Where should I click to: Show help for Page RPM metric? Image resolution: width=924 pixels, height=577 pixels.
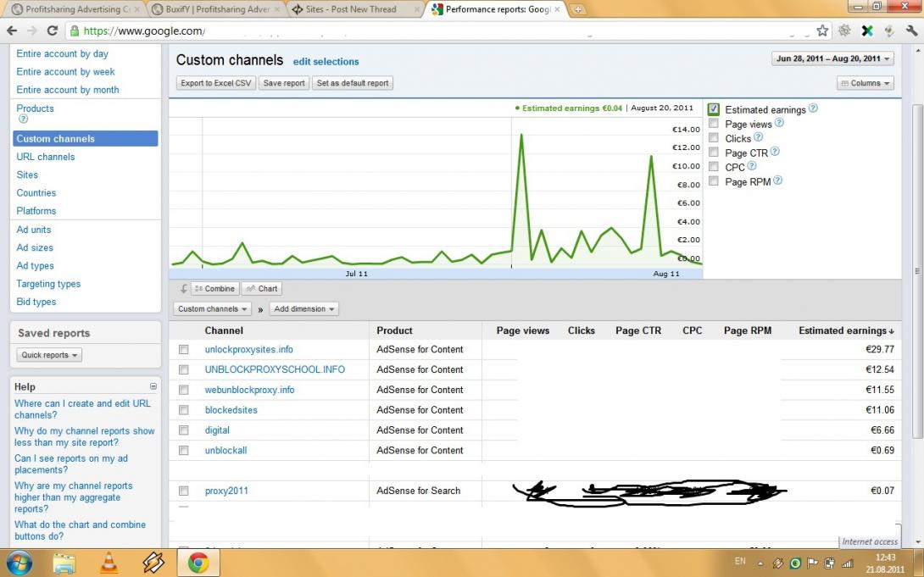[x=778, y=180]
